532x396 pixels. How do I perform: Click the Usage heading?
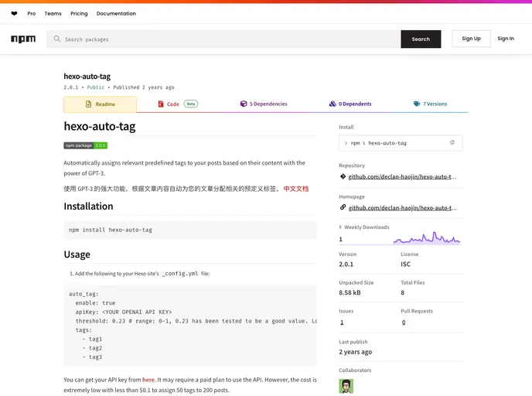pyautogui.click(x=77, y=254)
